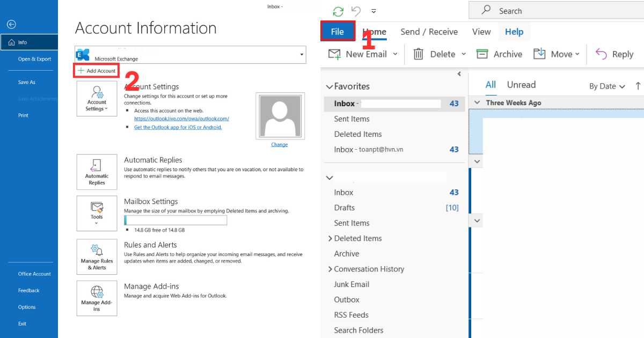Show All messages filter
The width and height of the screenshot is (644, 338).
click(x=491, y=85)
